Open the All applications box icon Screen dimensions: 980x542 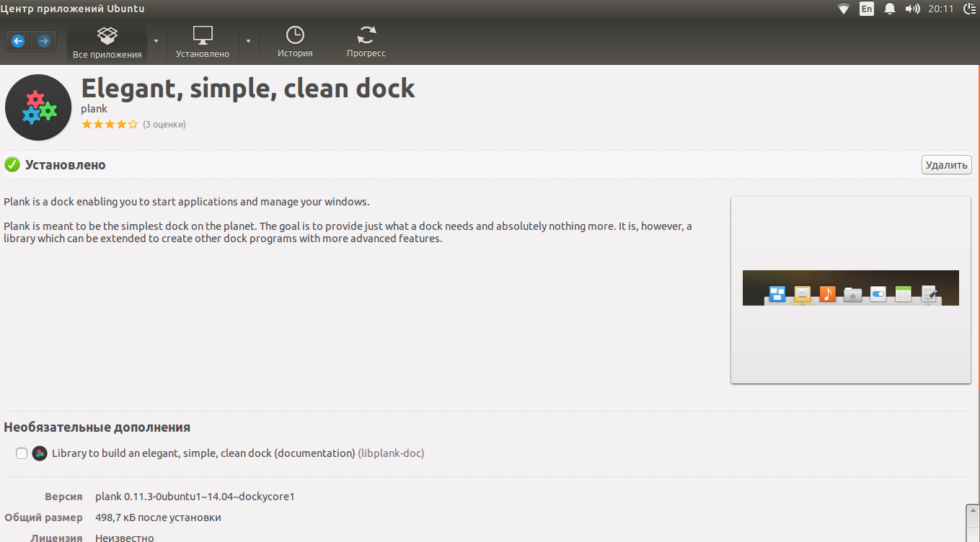[107, 35]
